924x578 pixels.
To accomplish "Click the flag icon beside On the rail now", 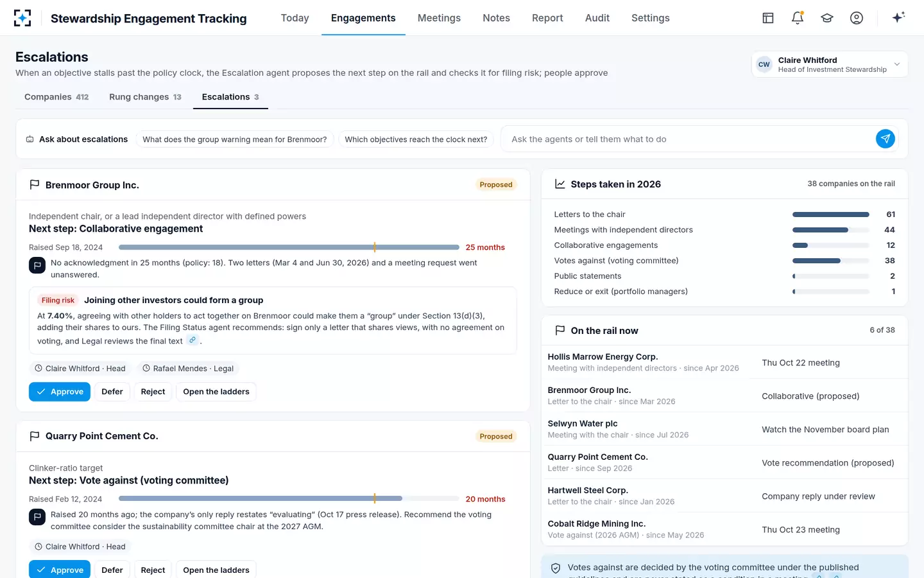I will 560,331.
